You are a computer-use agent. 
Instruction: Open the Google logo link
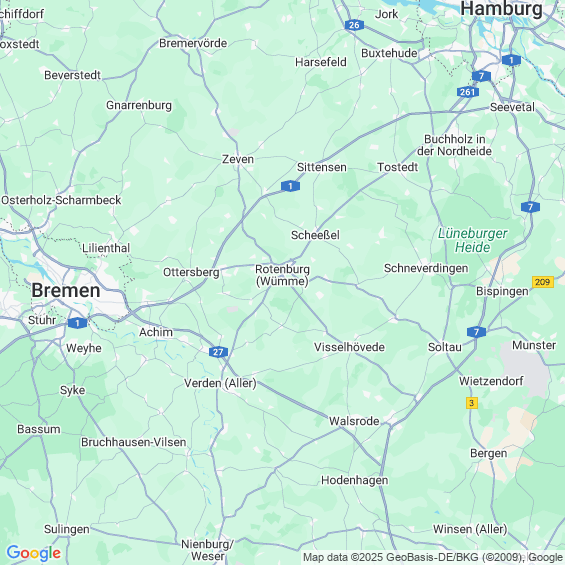pos(34,553)
